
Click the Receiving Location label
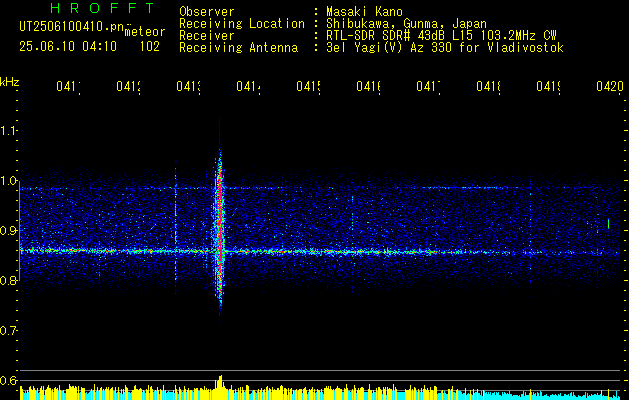tap(242, 24)
